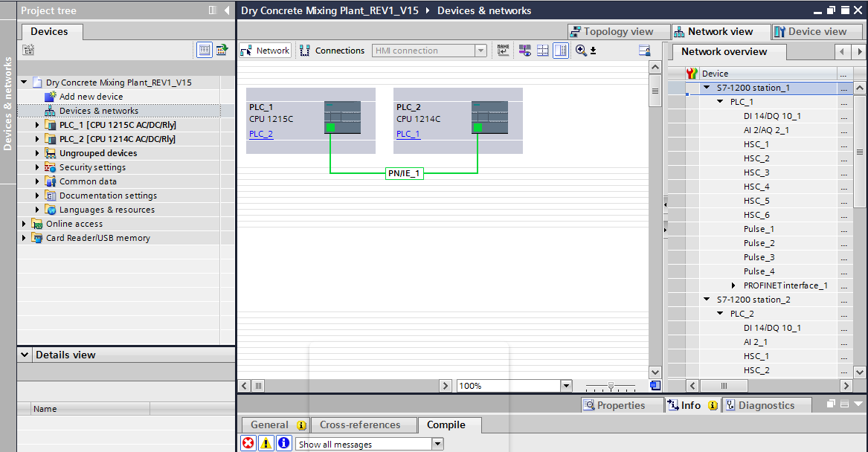Expand the Card Reader/USB memory node
Viewport: 868px width, 452px height.
[x=24, y=238]
